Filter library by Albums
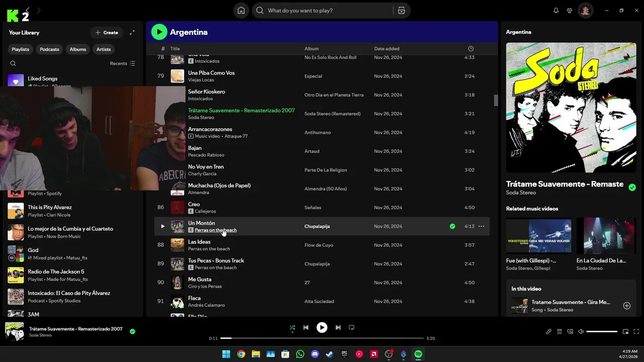Viewport: 644px width, 362px height. point(78,49)
